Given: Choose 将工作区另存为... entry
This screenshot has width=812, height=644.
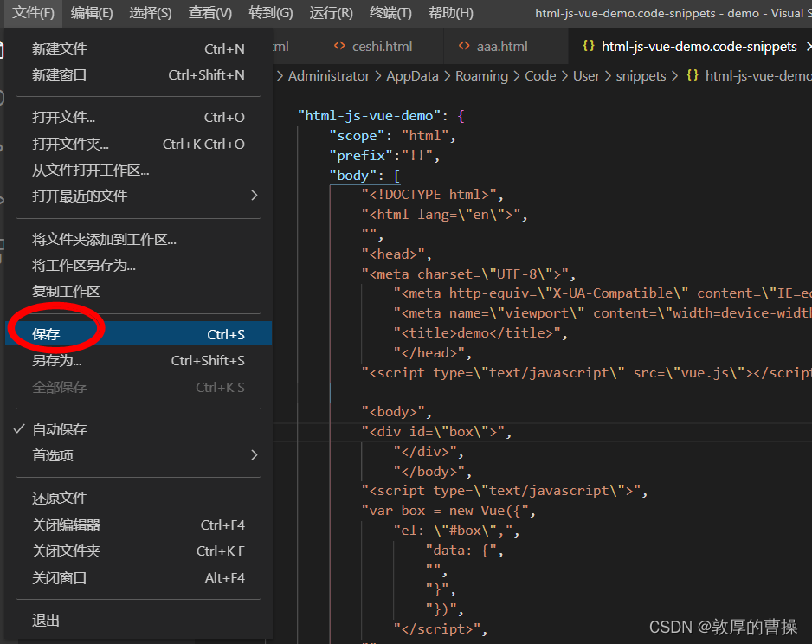Looking at the screenshot, I should [x=139, y=265].
